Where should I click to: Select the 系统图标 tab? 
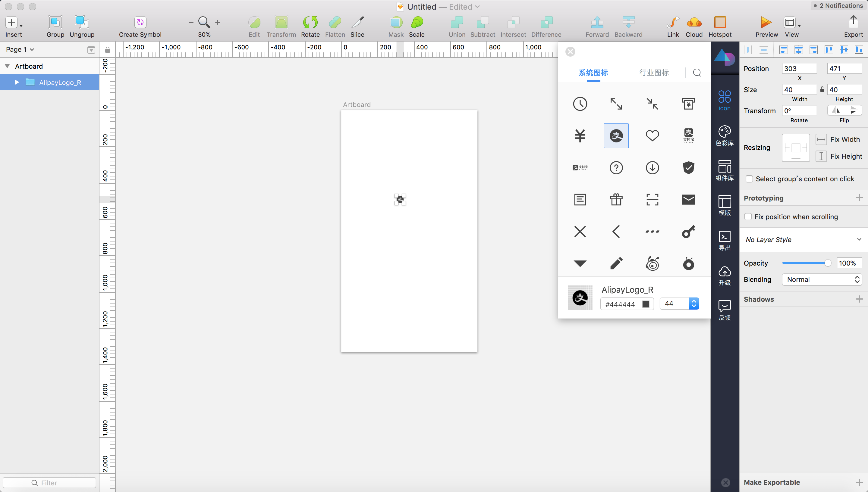(x=593, y=73)
